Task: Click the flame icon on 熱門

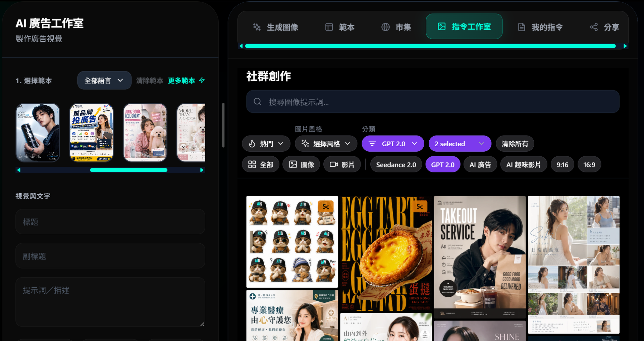Action: pos(252,144)
